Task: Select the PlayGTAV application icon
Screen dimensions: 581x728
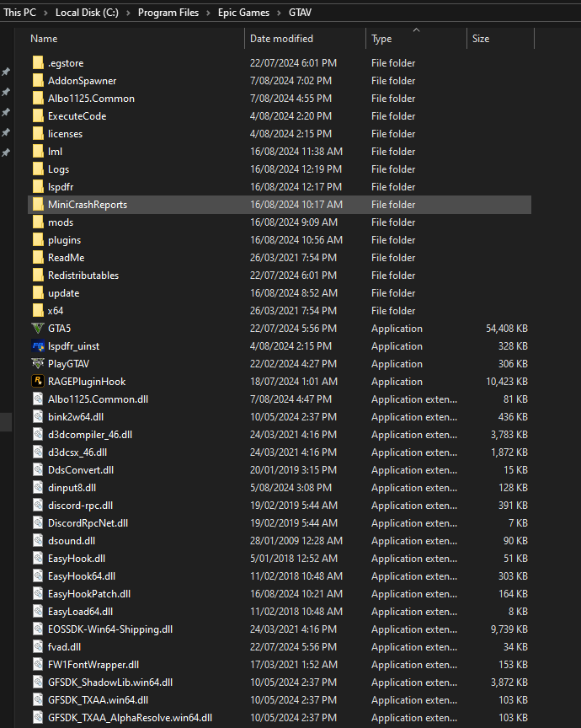Action: (x=38, y=363)
